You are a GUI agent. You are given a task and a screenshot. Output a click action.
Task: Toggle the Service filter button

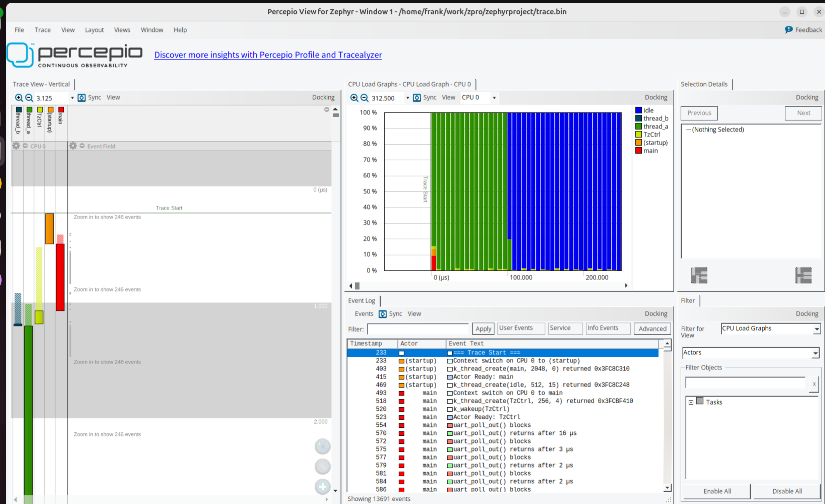[x=565, y=328]
